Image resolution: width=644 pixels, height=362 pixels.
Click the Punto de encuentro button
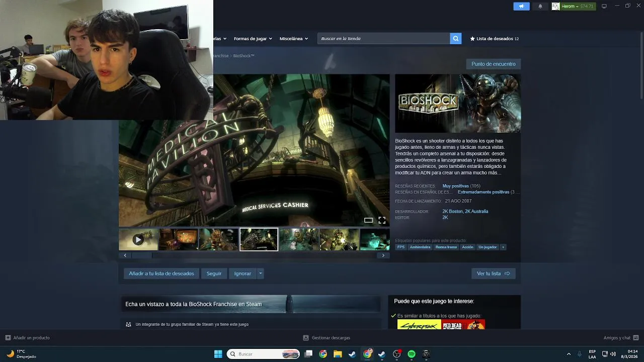[493, 64]
